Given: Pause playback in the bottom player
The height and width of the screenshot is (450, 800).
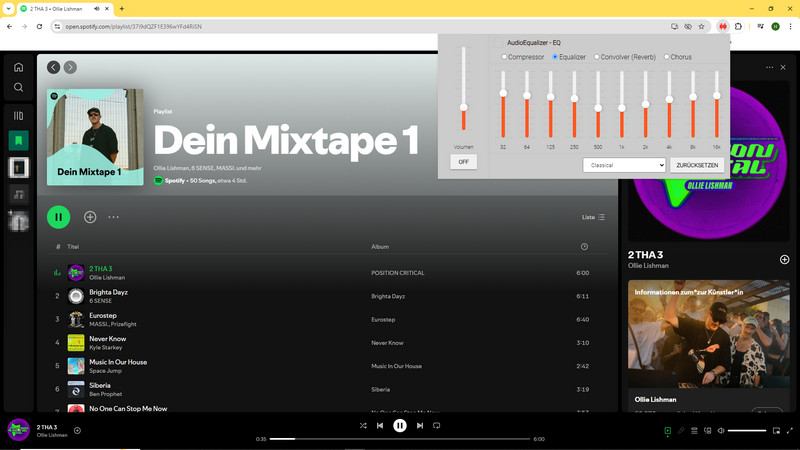Looking at the screenshot, I should [400, 426].
